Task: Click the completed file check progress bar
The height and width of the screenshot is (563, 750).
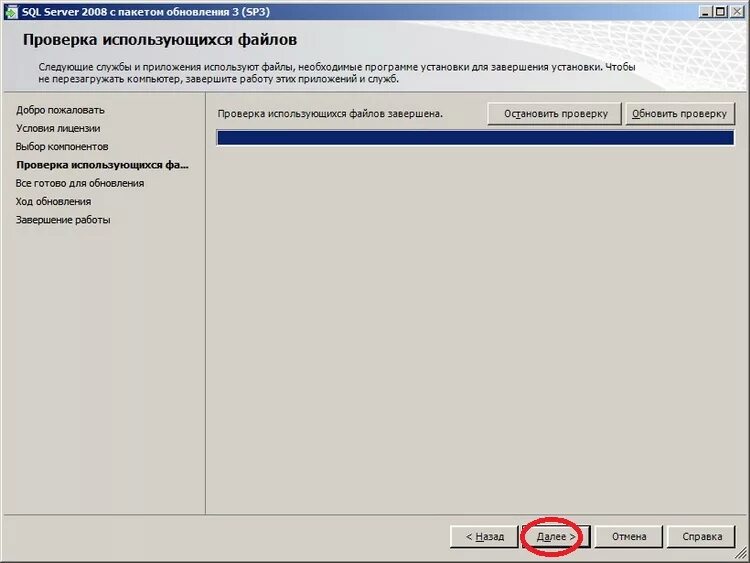Action: pyautogui.click(x=475, y=138)
